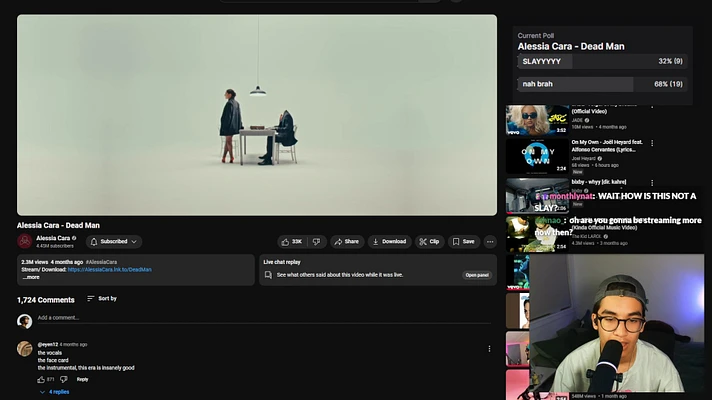Select SLAYYYYY poll option bar
Image resolution: width=712 pixels, height=400 pixels.
pyautogui.click(x=603, y=61)
